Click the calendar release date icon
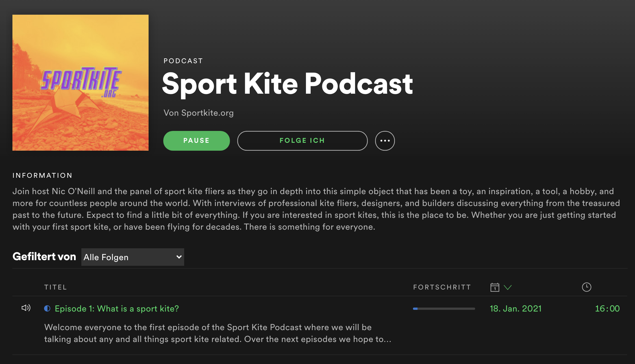Screen dimensions: 635x364 [x=495, y=287]
